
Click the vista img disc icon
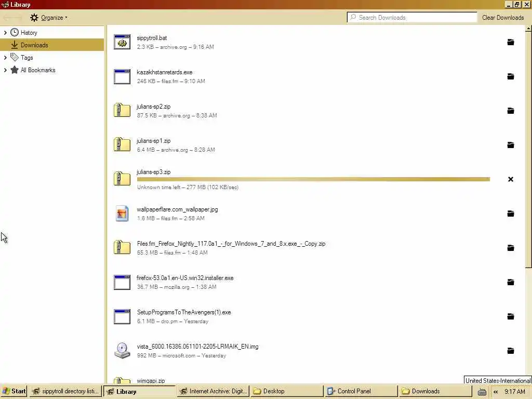pos(122,351)
